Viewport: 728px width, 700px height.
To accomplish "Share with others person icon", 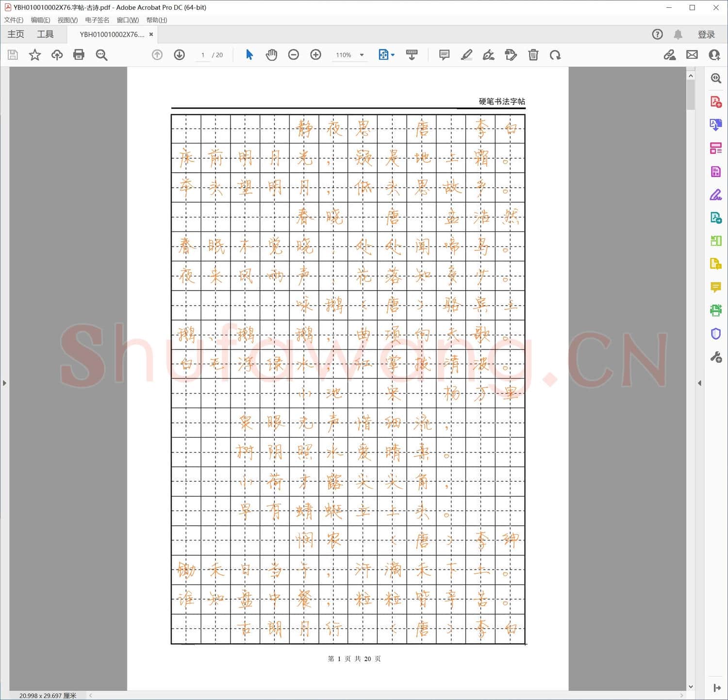I will (714, 55).
